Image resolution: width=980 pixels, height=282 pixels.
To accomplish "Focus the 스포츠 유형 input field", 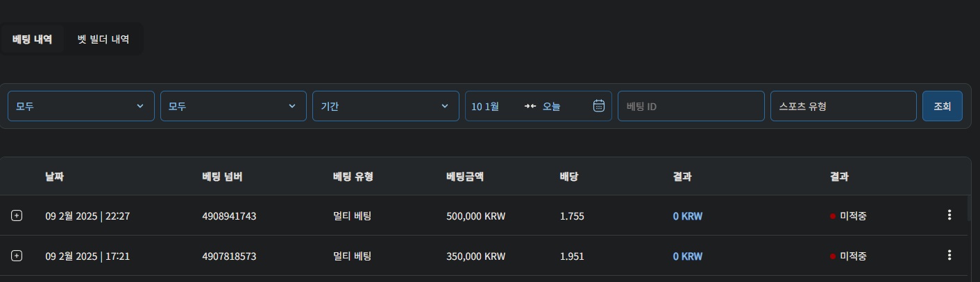I will click(x=843, y=106).
